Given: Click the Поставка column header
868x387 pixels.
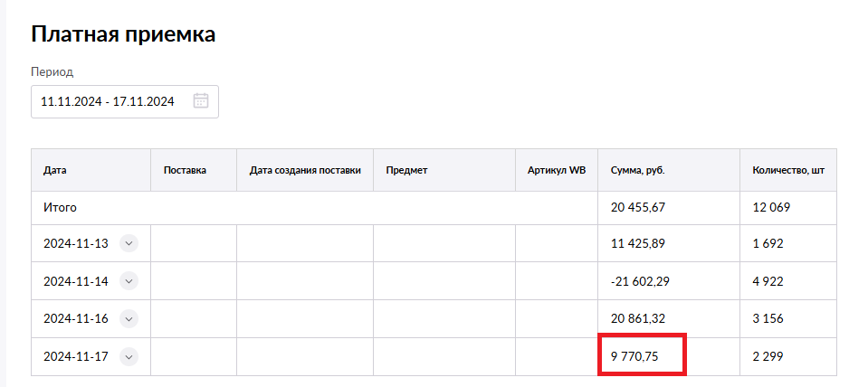Looking at the screenshot, I should point(185,170).
